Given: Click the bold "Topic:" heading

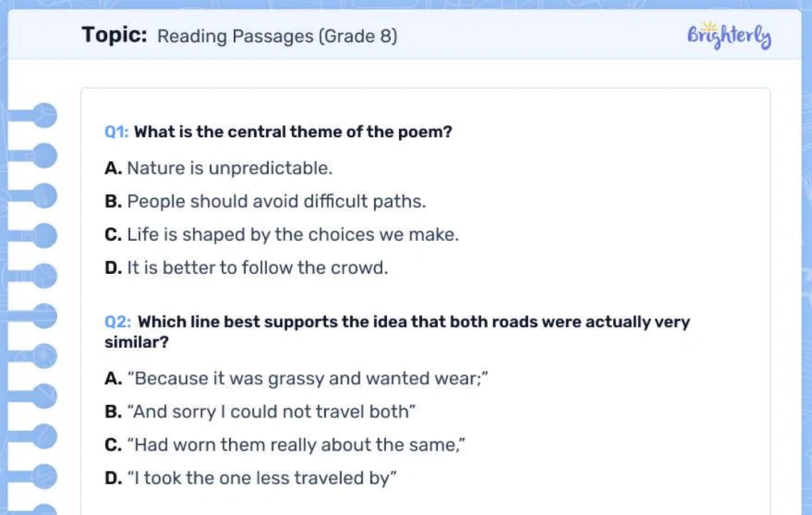Looking at the screenshot, I should pyautogui.click(x=114, y=36).
